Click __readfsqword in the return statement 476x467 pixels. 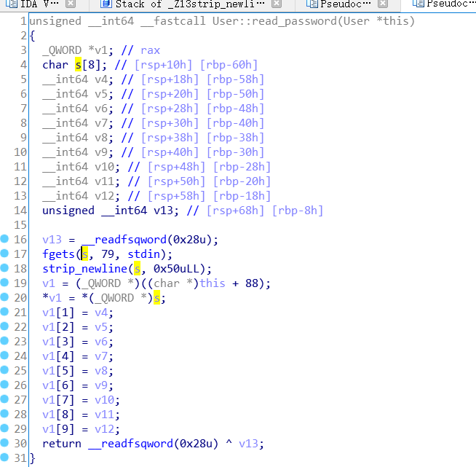[130, 444]
